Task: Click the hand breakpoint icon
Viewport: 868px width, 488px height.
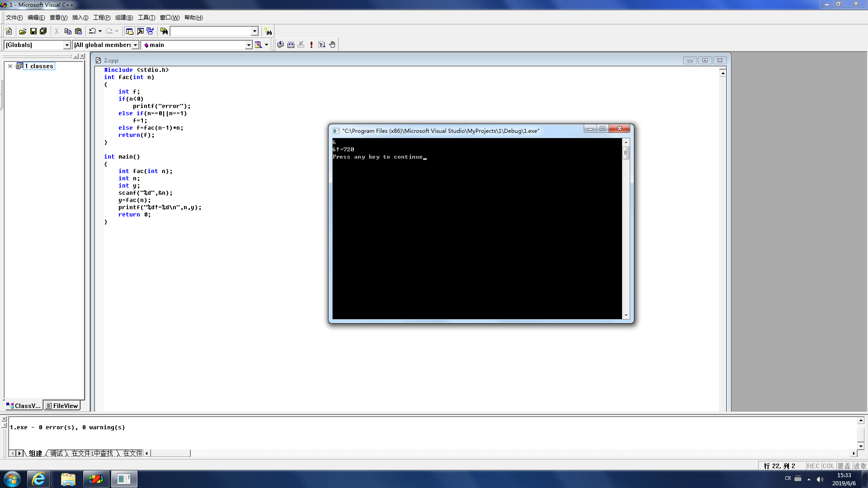Action: pos(332,45)
